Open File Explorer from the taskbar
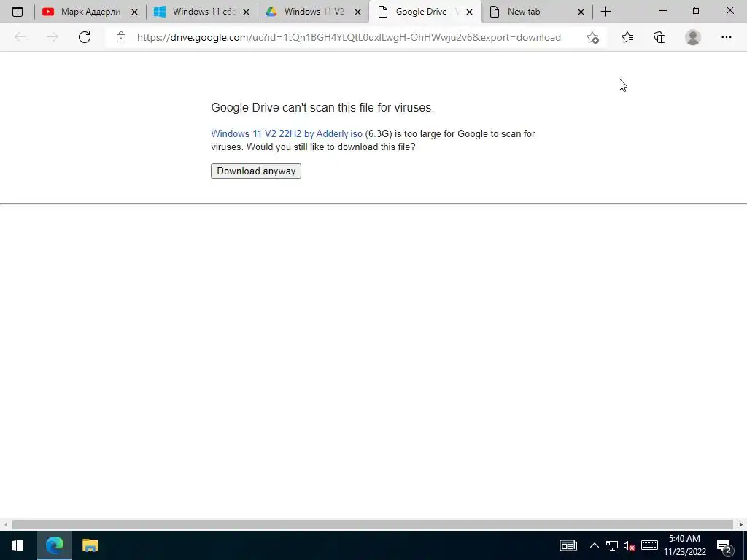The height and width of the screenshot is (560, 747). coord(90,545)
